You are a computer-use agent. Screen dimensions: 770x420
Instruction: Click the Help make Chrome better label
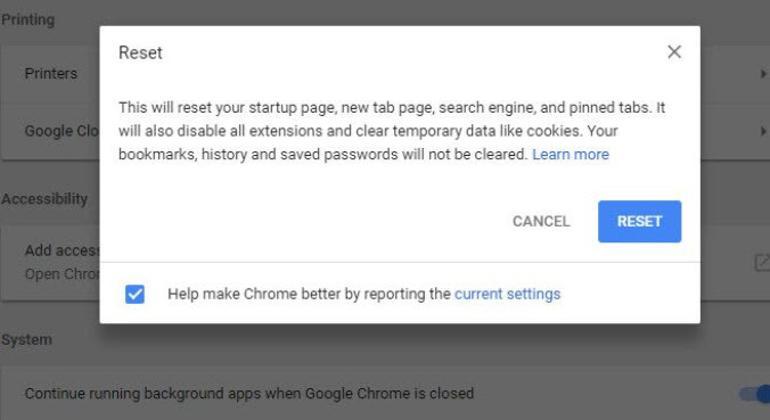click(309, 294)
